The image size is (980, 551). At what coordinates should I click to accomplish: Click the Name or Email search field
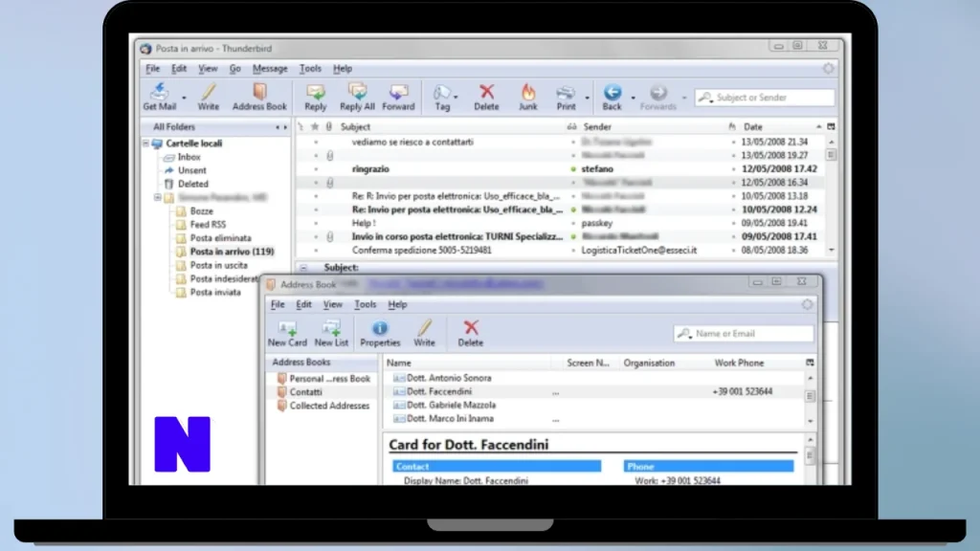pyautogui.click(x=744, y=334)
